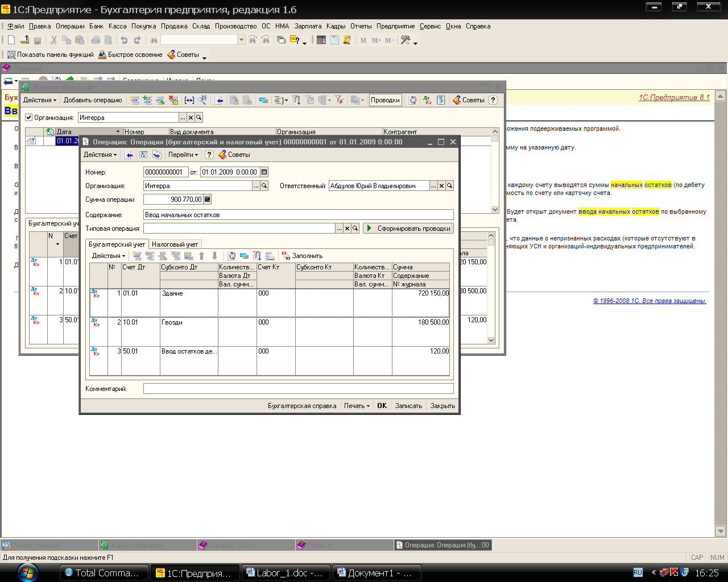The image size is (728, 582).
Task: Open Перейти dropdown in operation window
Action: coord(183,155)
